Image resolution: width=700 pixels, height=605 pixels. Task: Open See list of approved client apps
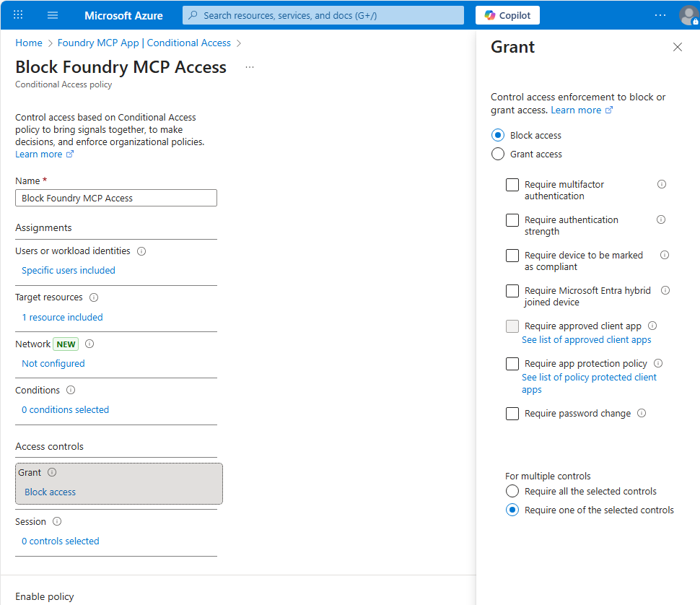[586, 339]
